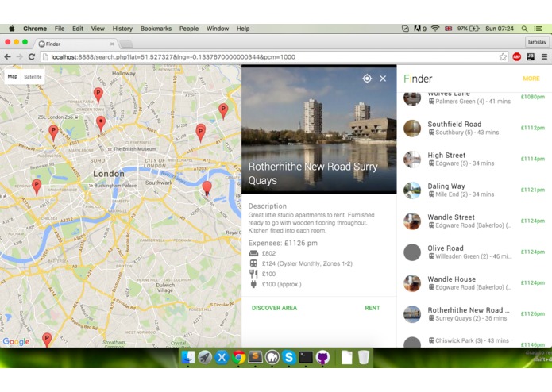Open Launchpad rocket icon in dock

205,358
